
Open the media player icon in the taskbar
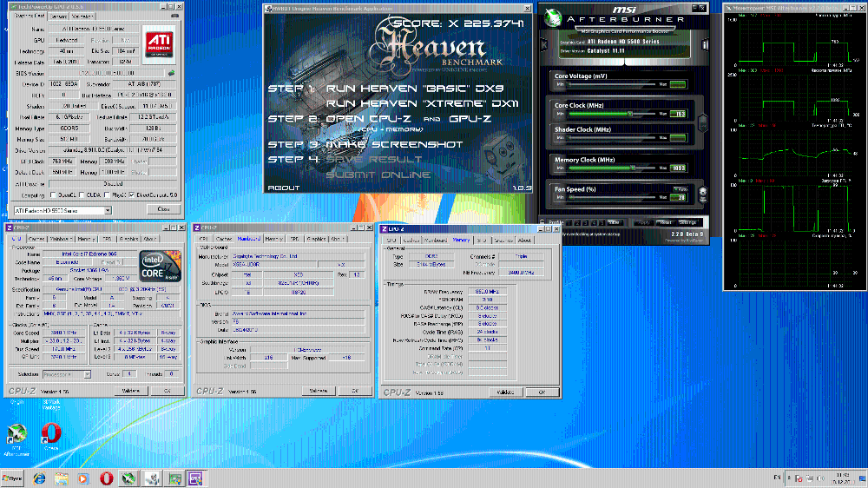click(x=83, y=478)
